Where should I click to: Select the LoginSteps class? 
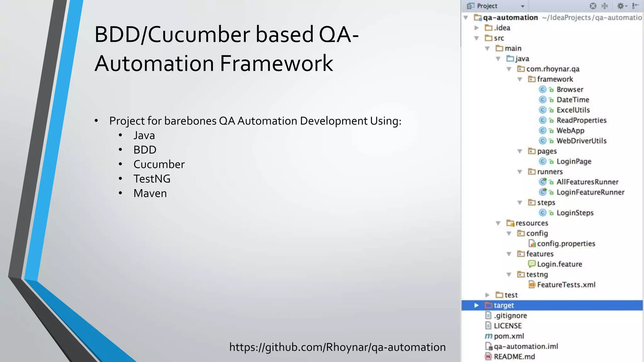pyautogui.click(x=575, y=213)
